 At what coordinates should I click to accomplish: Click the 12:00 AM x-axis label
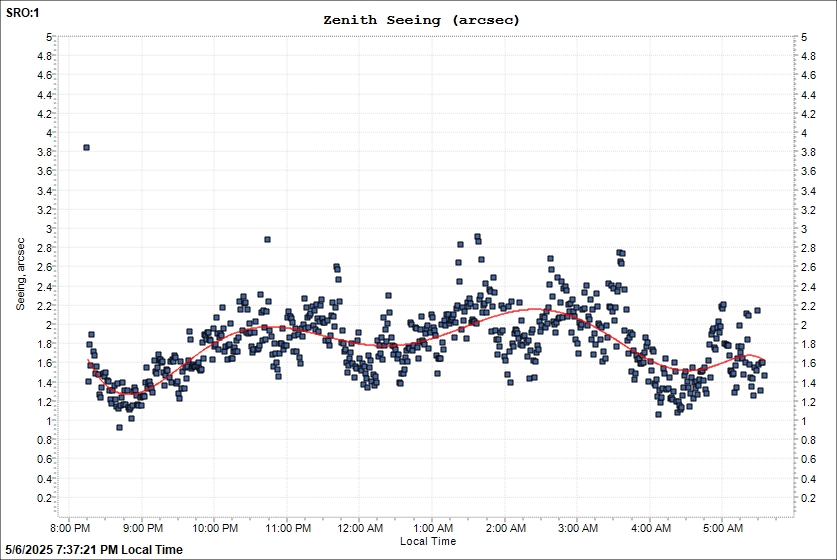coord(360,528)
